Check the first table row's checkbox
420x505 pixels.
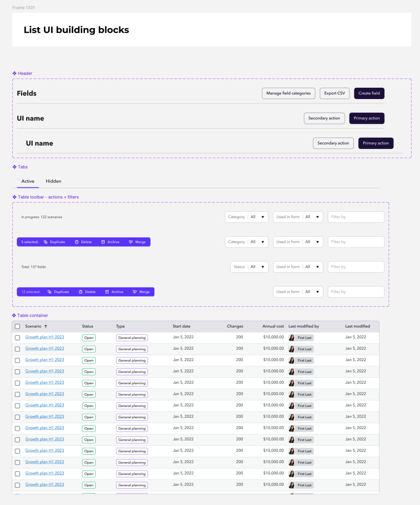click(18, 338)
